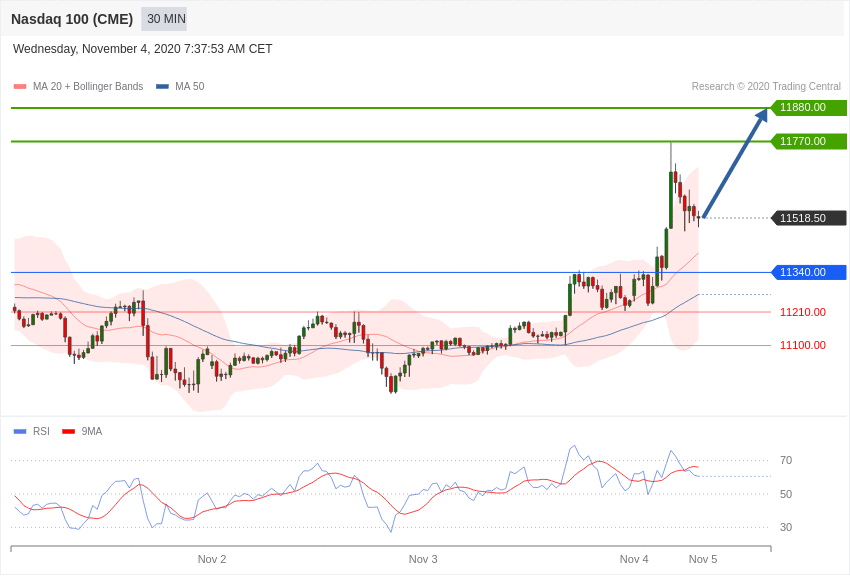
Task: Click the 11210.00 red support label
Action: pyautogui.click(x=803, y=312)
